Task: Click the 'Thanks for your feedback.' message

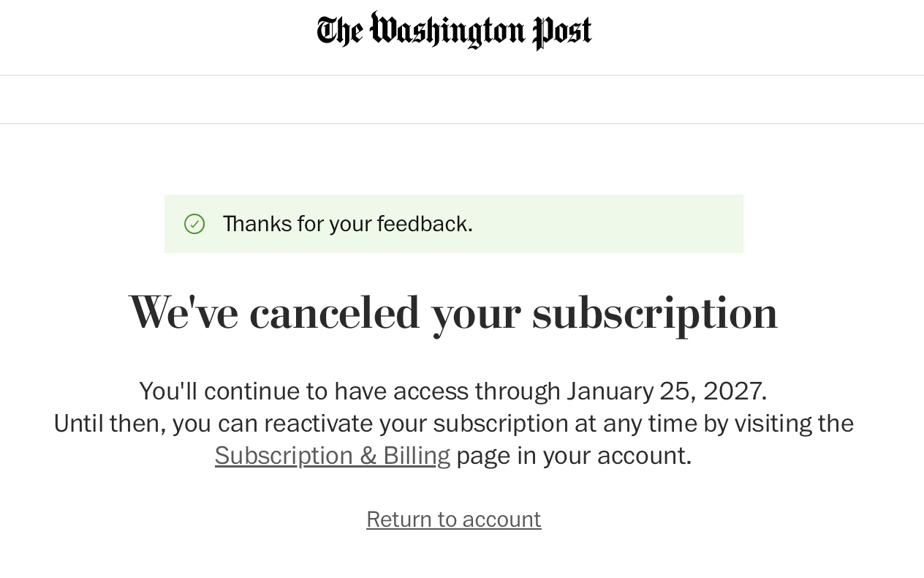Action: click(347, 224)
